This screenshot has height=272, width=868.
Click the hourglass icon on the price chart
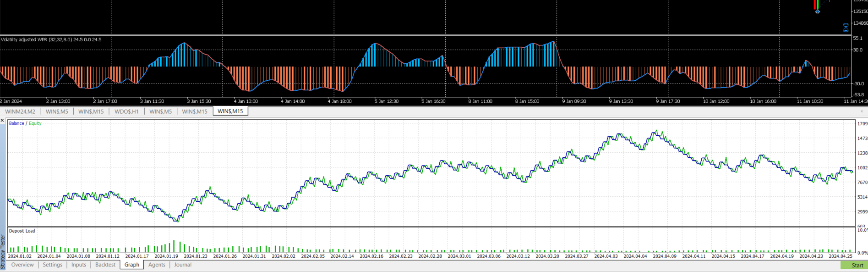(x=846, y=28)
